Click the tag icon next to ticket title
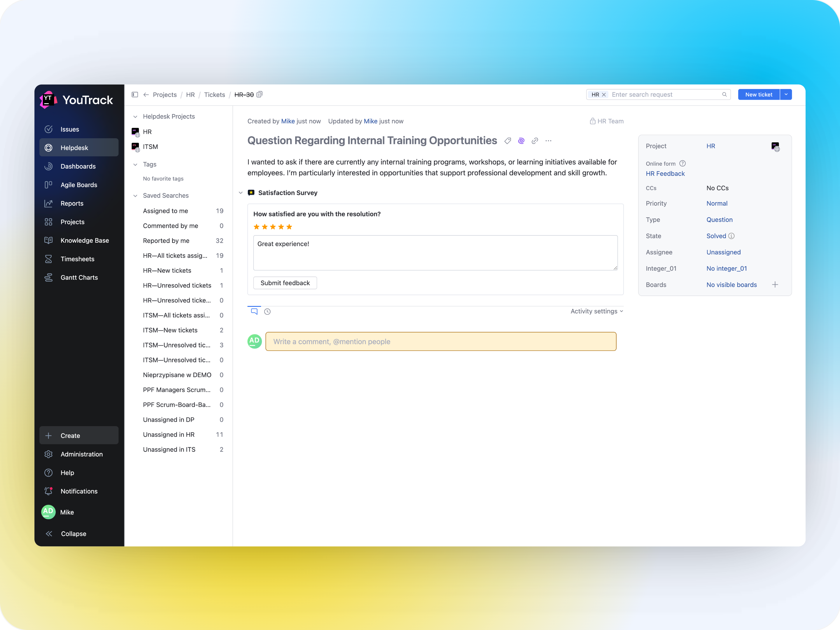The height and width of the screenshot is (630, 840). pos(508,141)
